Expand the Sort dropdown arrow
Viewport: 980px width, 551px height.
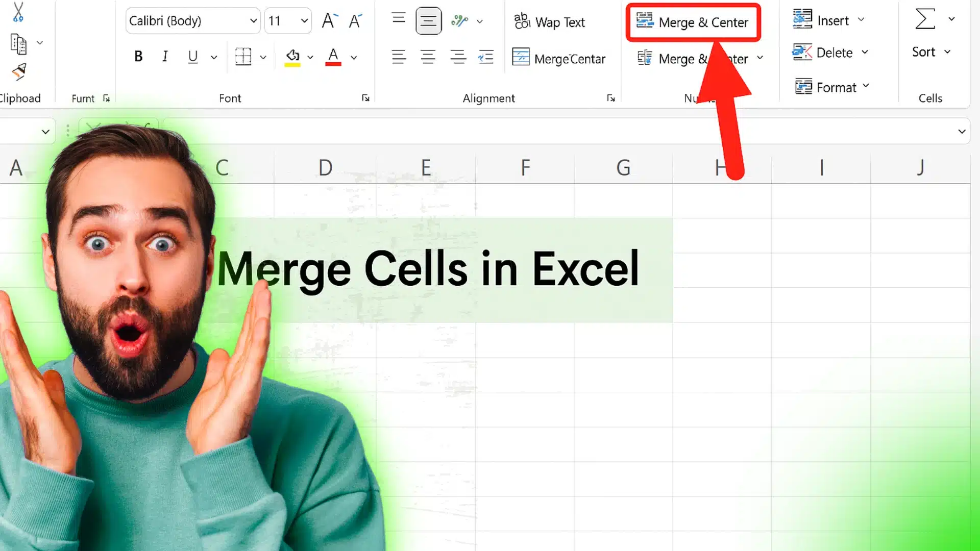coord(947,52)
